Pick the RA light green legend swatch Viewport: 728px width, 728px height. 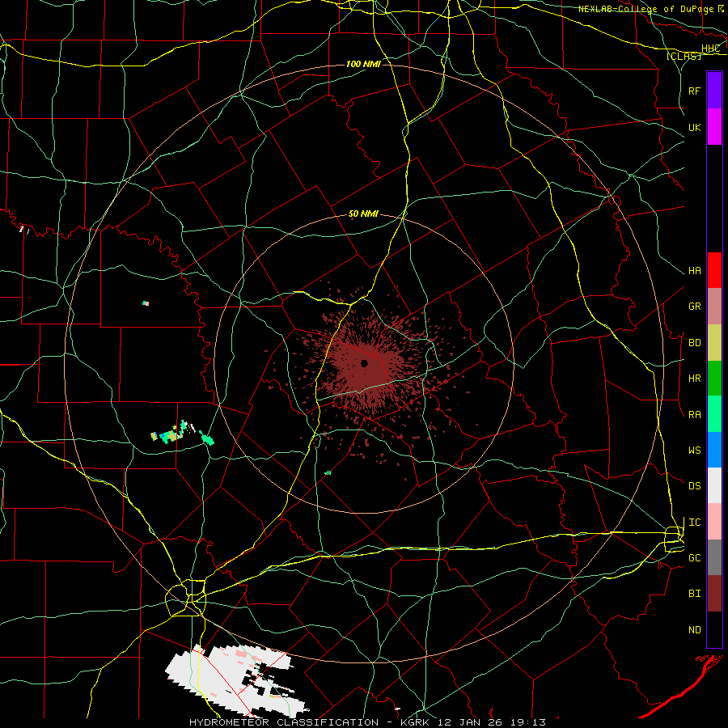[714, 414]
